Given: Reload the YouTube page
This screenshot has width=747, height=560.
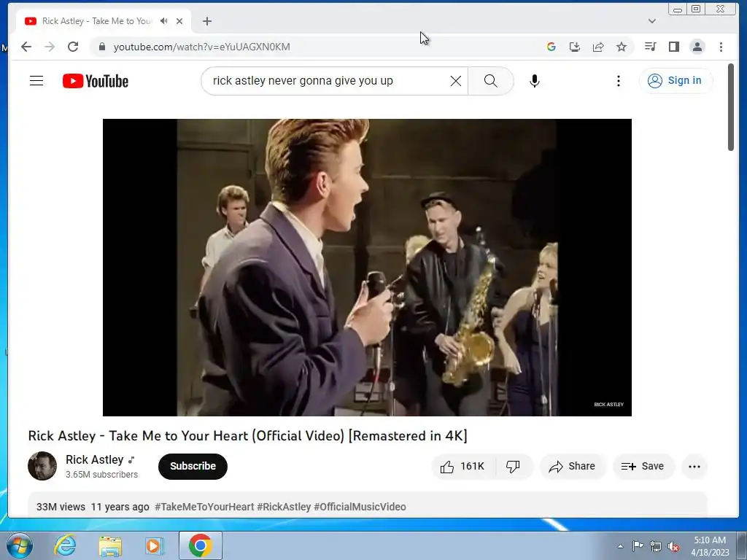Looking at the screenshot, I should coord(73,47).
